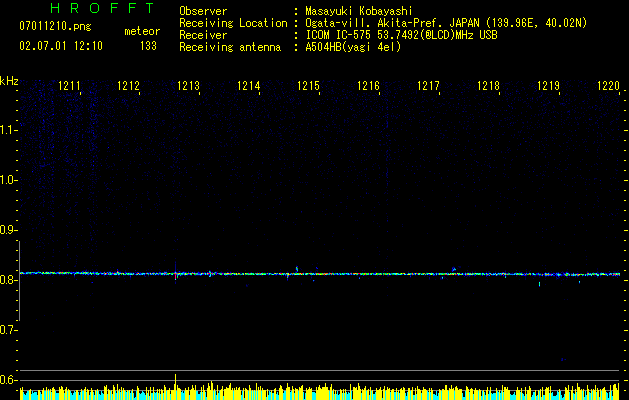Viewport: 629px width, 400px height.
Task: Select observer name Masayuki Kobayashi
Action: click(x=359, y=11)
